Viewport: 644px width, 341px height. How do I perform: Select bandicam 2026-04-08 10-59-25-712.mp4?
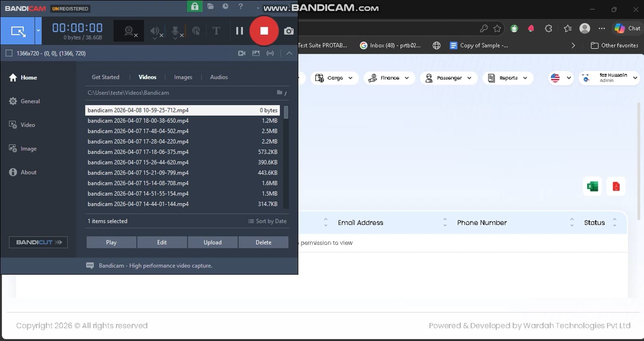click(x=183, y=110)
